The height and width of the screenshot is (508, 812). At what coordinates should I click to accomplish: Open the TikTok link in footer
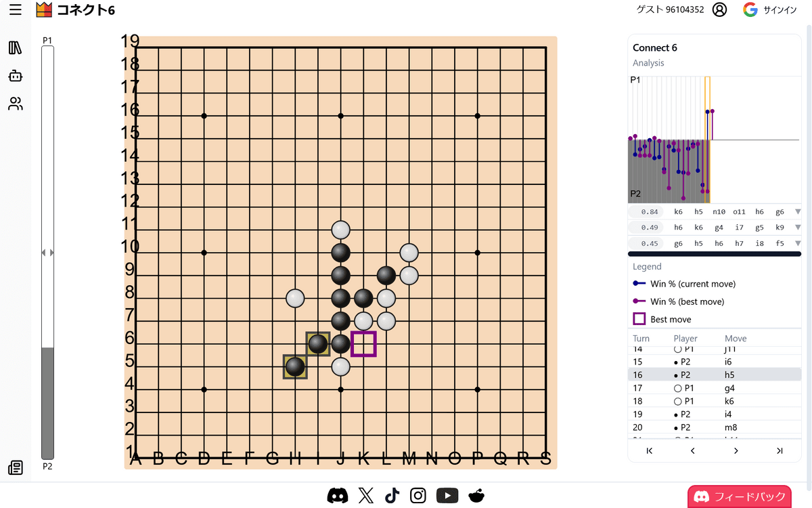(x=392, y=496)
